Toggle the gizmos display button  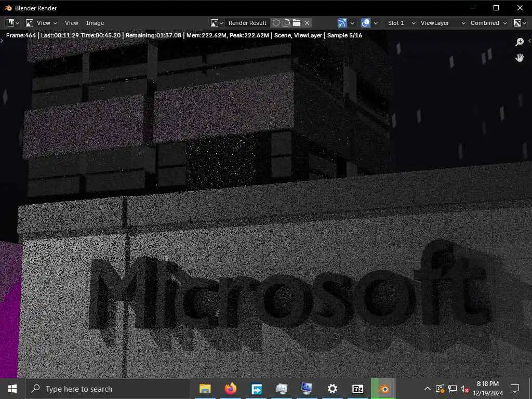[x=342, y=23]
